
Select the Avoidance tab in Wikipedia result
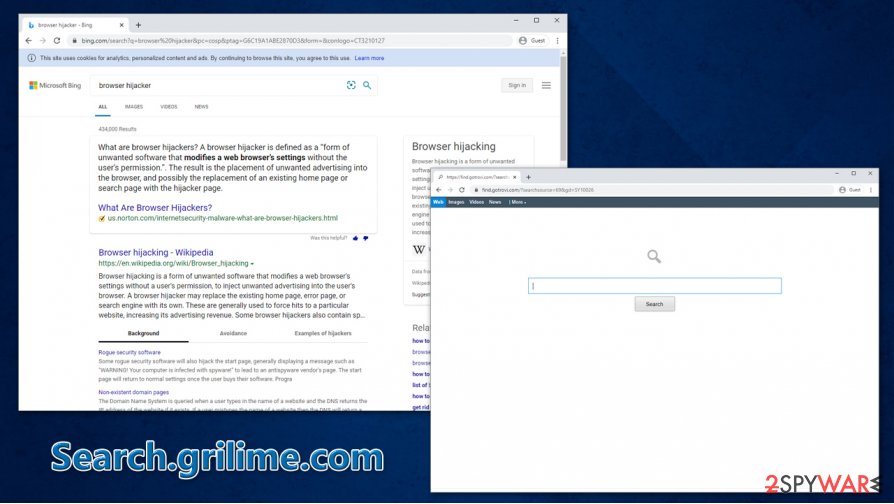[x=233, y=334]
